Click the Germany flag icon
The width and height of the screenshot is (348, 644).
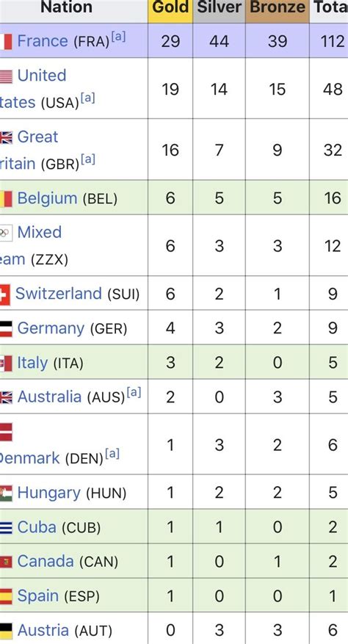point(6,329)
